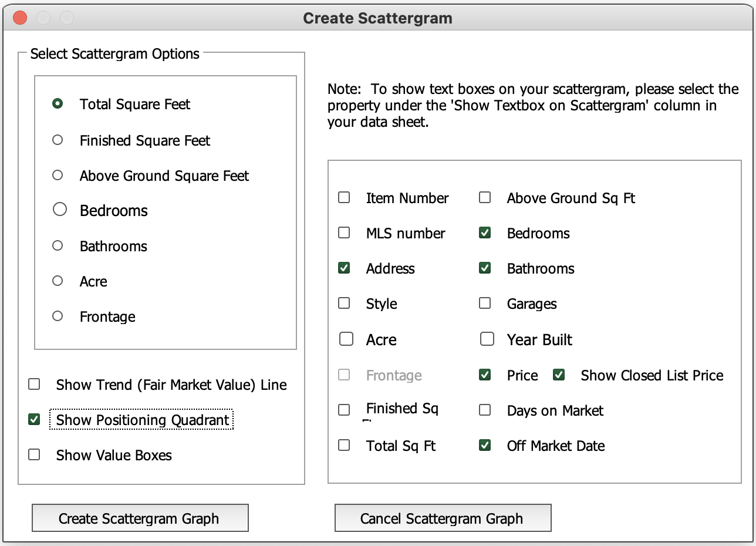This screenshot has height=546, width=756.
Task: Check the Year Built checkbox
Action: coord(487,339)
